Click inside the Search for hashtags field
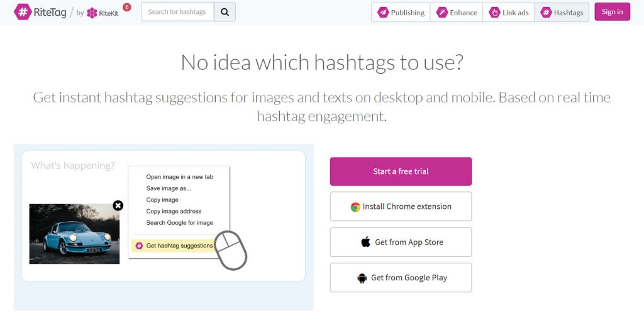The image size is (644, 313). (x=177, y=12)
